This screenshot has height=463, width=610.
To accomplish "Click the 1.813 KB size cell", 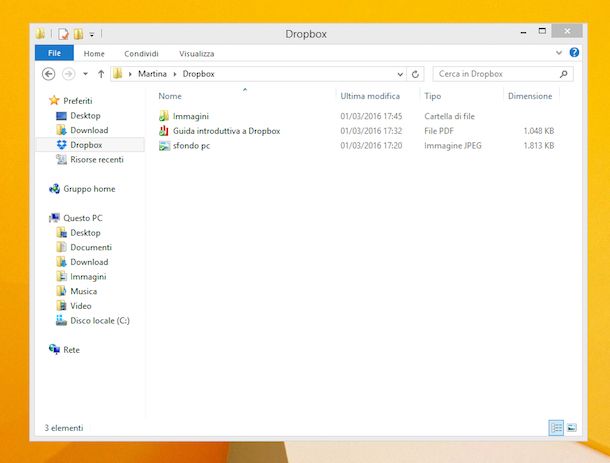I will tap(539, 146).
